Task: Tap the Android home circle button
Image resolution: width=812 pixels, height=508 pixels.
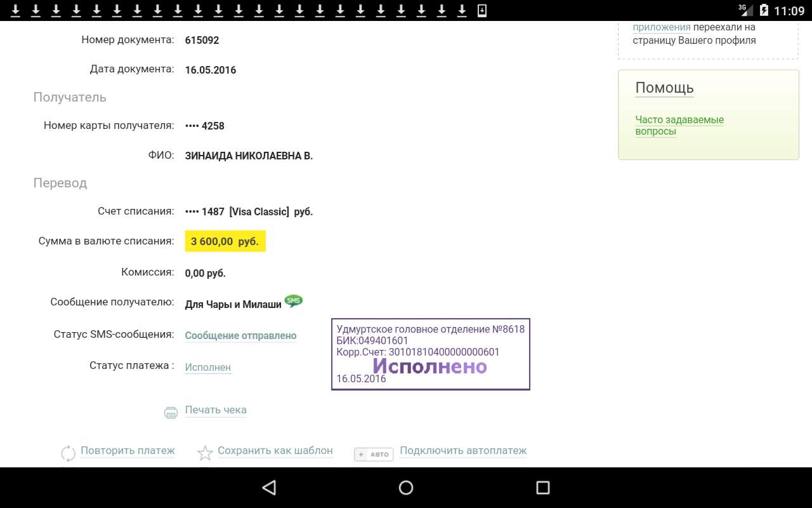Action: (406, 487)
